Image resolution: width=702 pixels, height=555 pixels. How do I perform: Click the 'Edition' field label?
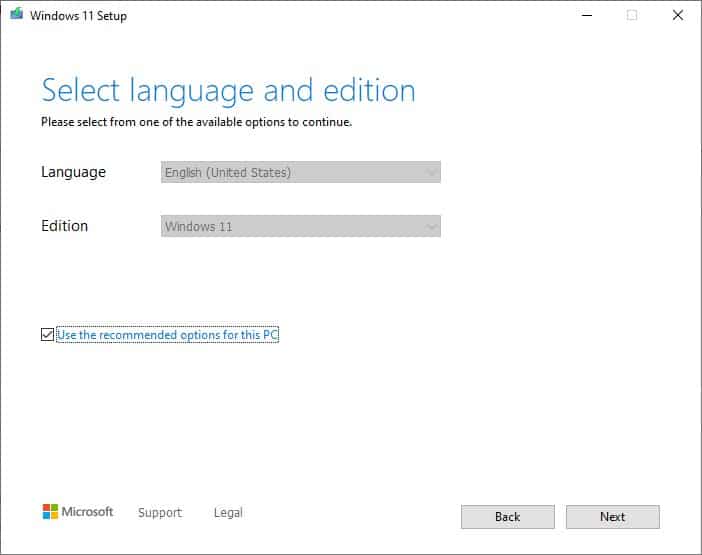(x=64, y=226)
